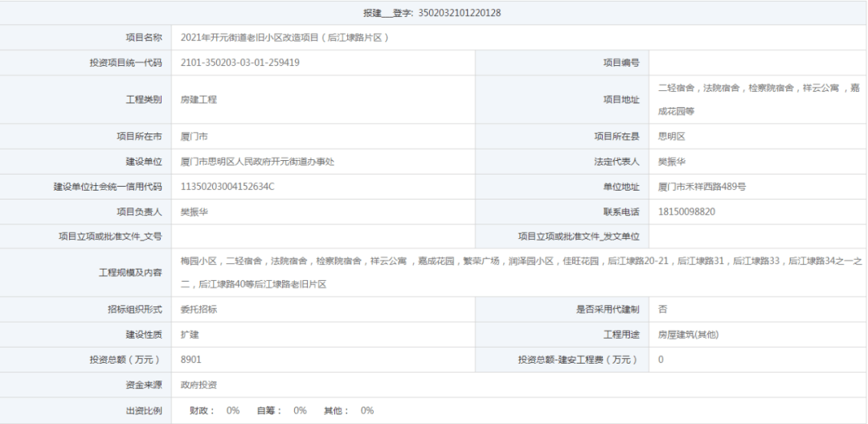
Task: Click the 项目编号 label
Action: 621,63
